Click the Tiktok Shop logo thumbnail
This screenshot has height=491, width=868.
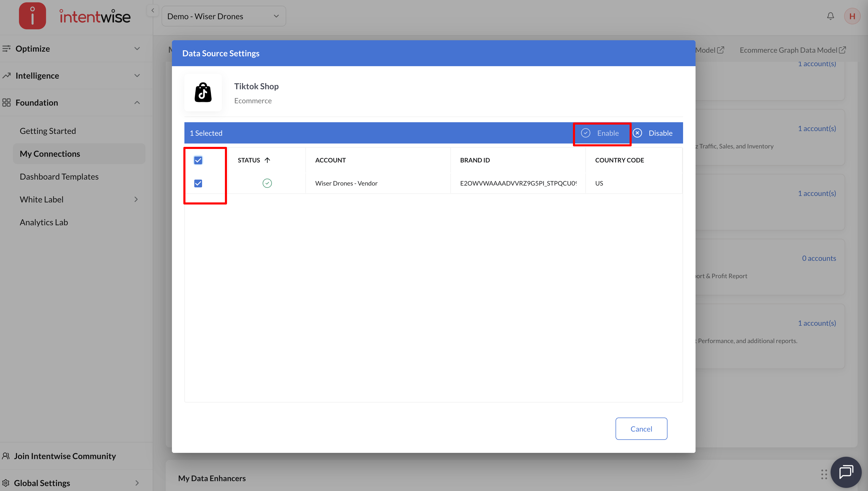coord(203,92)
